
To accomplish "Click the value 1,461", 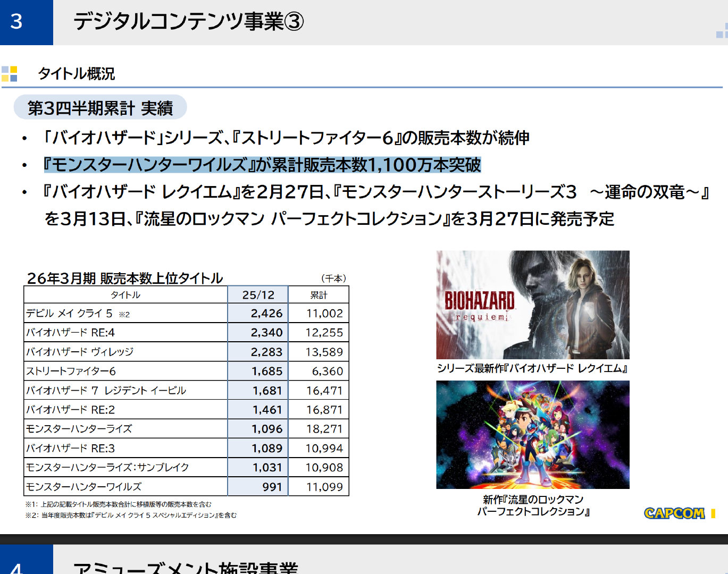I will [x=267, y=410].
